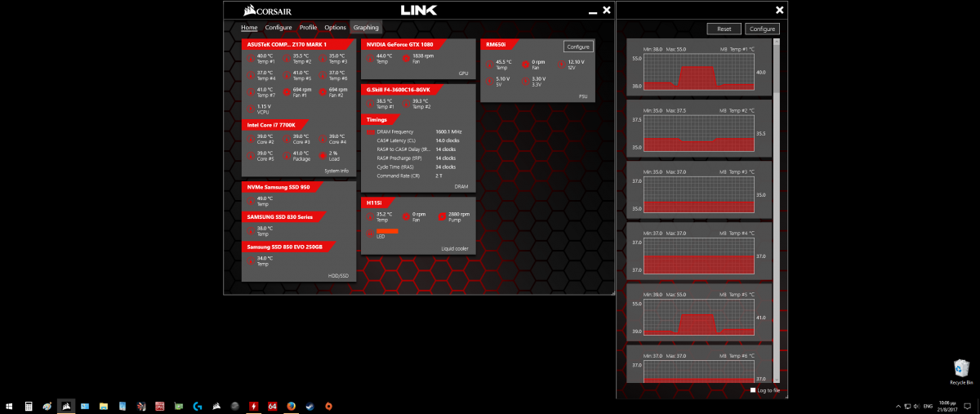Open Configure in the graphing panel
Screen dimensions: 980x414
click(x=762, y=29)
